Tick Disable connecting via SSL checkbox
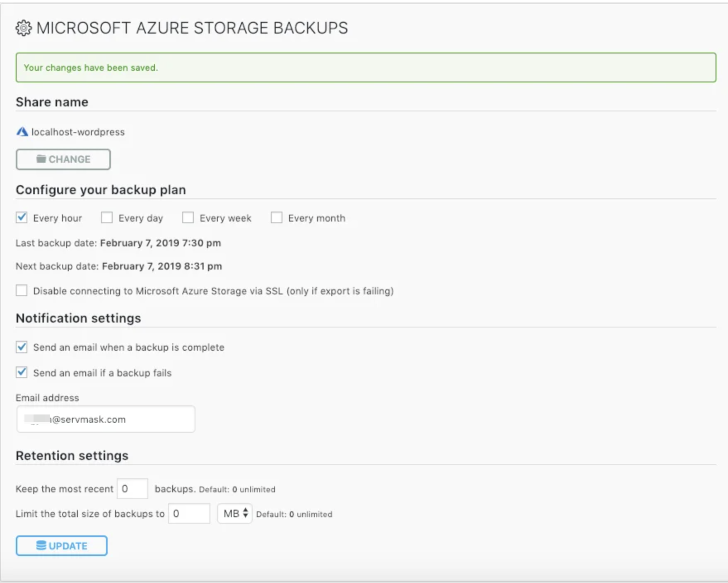This screenshot has width=728, height=583. pyautogui.click(x=22, y=291)
